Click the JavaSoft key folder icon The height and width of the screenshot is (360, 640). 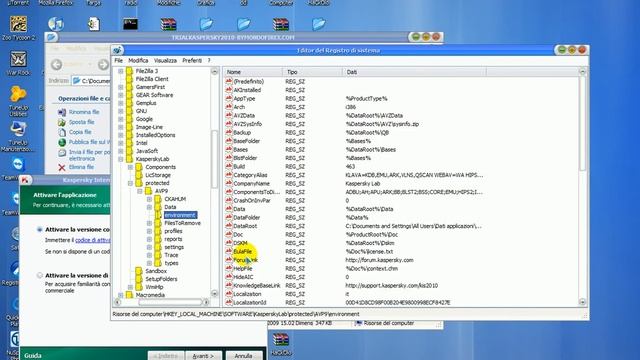(x=129, y=151)
